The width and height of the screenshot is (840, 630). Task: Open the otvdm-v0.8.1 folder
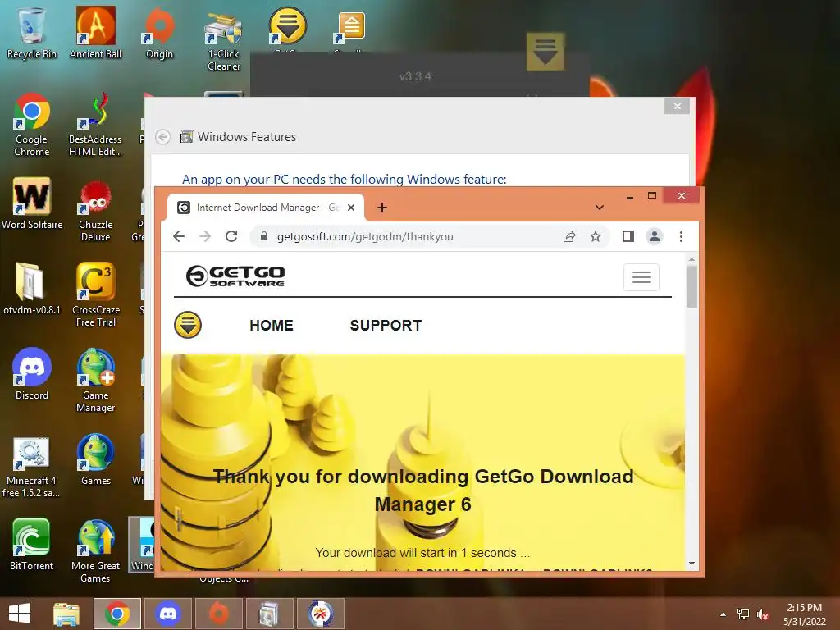point(32,288)
